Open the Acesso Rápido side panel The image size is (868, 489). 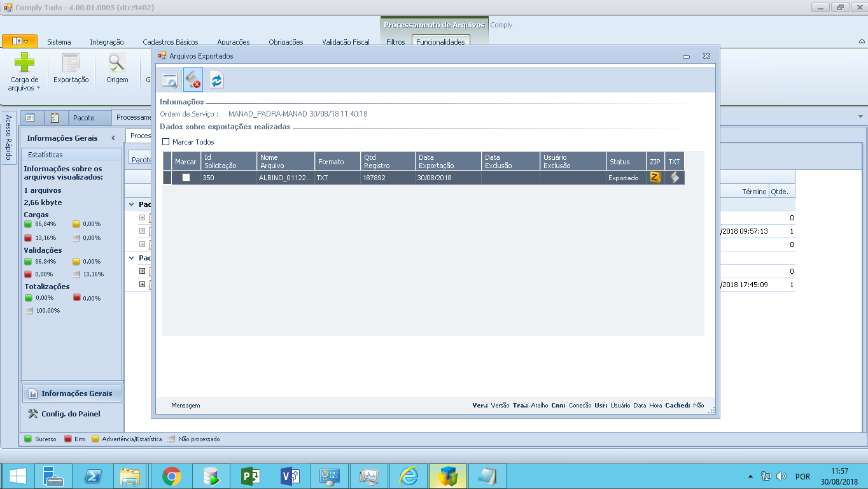click(8, 138)
